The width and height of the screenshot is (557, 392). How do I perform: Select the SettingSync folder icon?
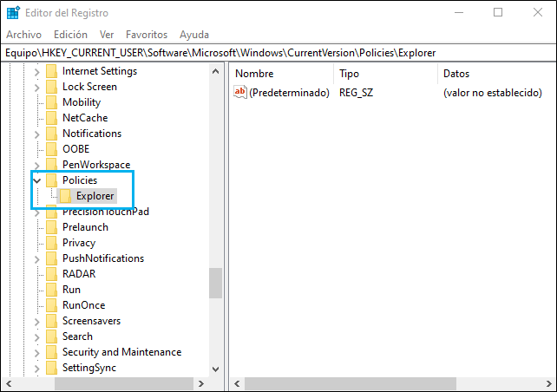pyautogui.click(x=51, y=368)
